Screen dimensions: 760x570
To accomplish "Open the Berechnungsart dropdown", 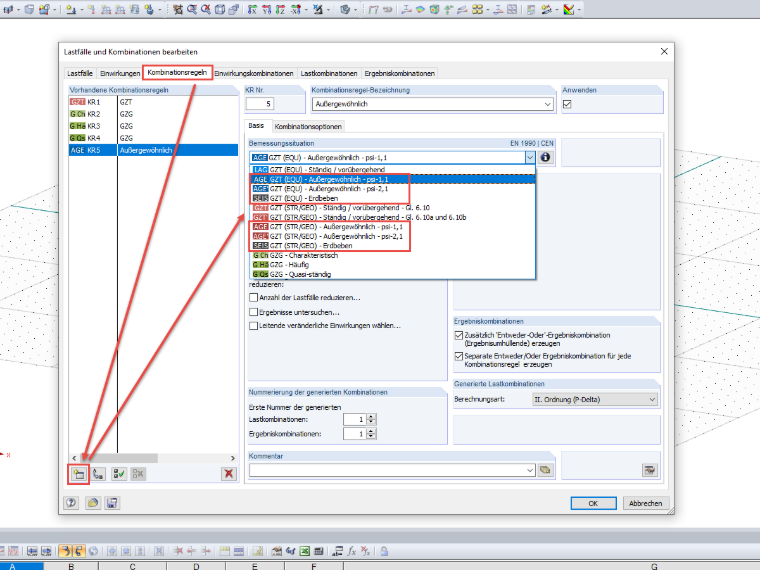I will pos(652,399).
